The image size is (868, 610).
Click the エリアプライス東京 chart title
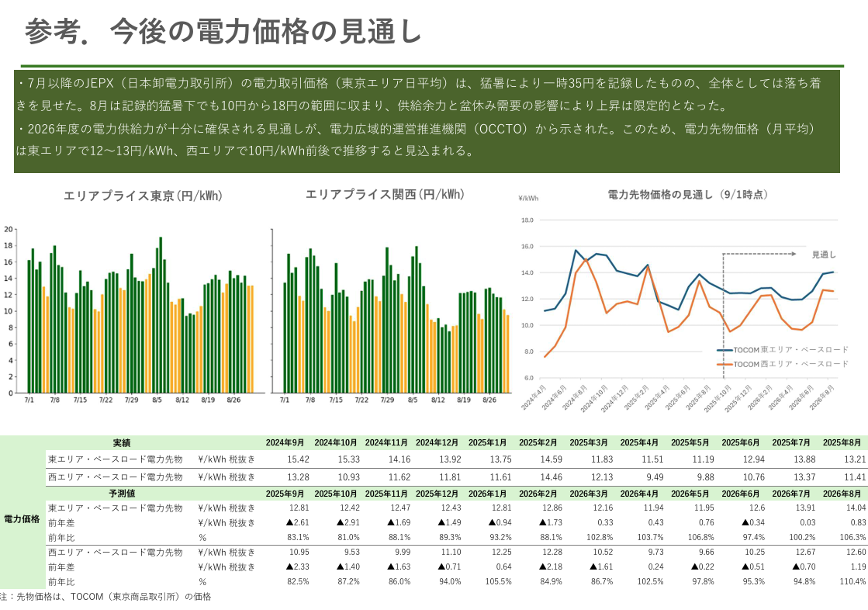pos(143,196)
